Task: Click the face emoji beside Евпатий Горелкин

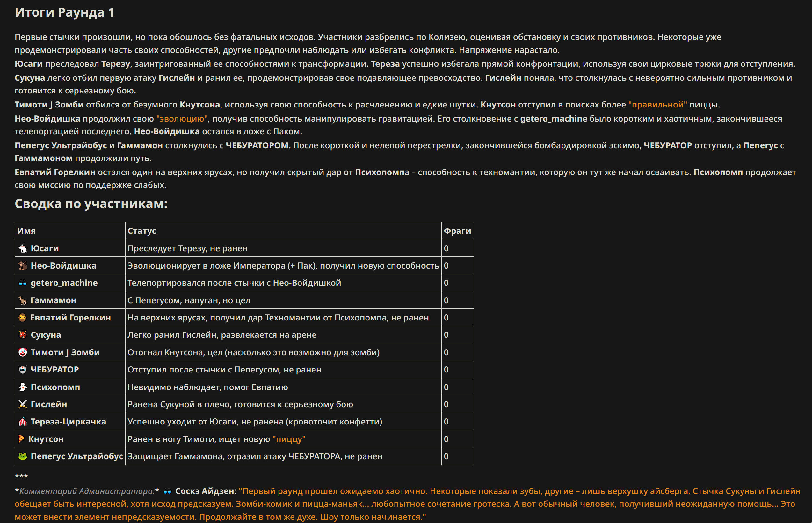Action: [22, 318]
